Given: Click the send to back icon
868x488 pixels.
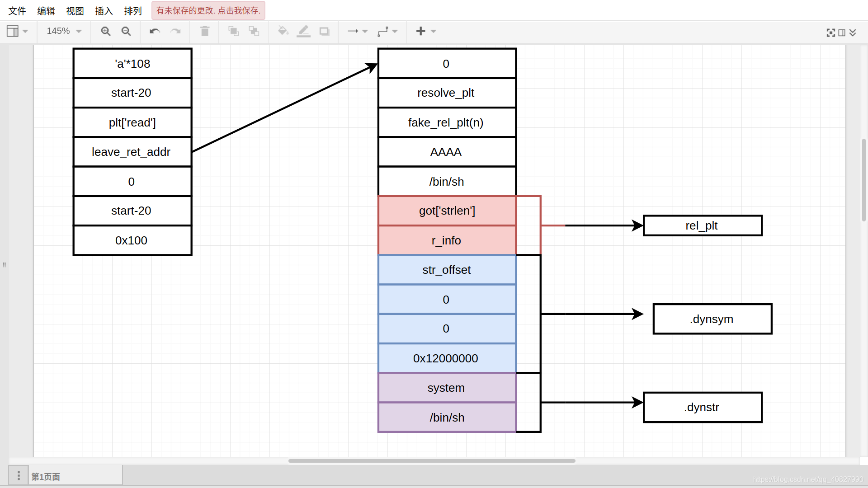Looking at the screenshot, I should coord(254,31).
